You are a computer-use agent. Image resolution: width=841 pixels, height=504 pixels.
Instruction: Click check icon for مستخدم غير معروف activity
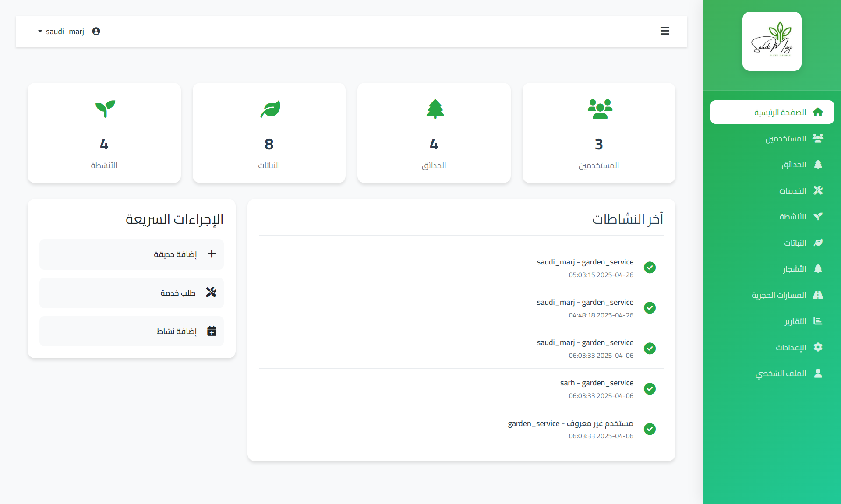tap(650, 429)
